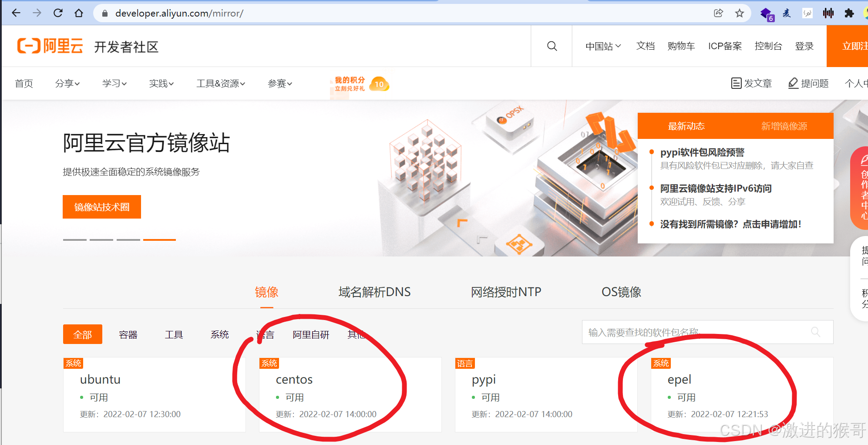Open the ICP备案 link

point(725,46)
